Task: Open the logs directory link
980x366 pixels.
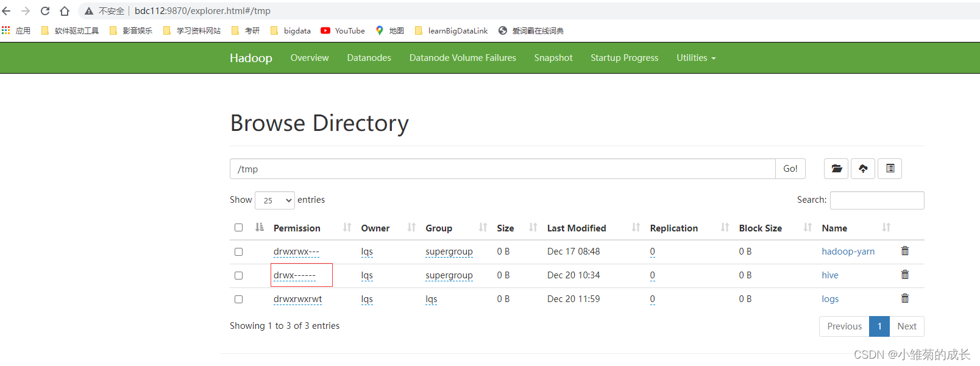Action: [830, 299]
